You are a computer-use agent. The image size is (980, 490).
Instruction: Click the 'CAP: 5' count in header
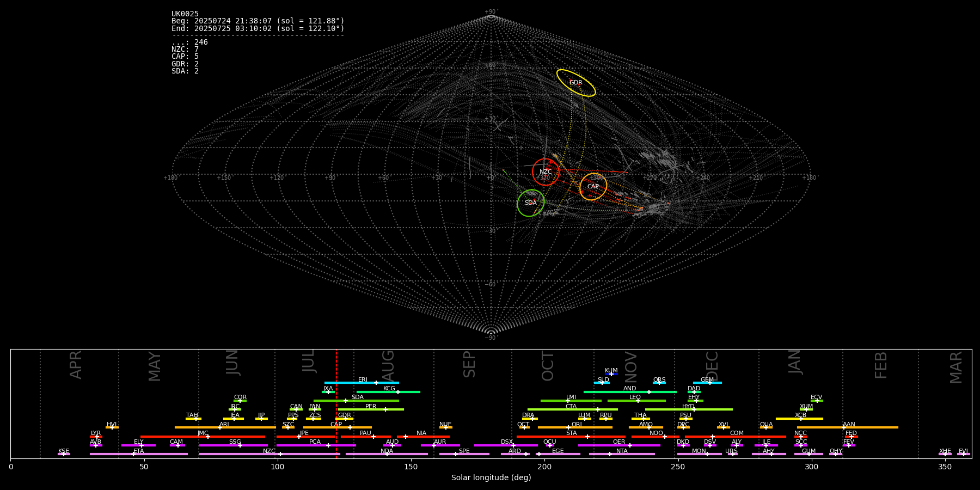[185, 57]
